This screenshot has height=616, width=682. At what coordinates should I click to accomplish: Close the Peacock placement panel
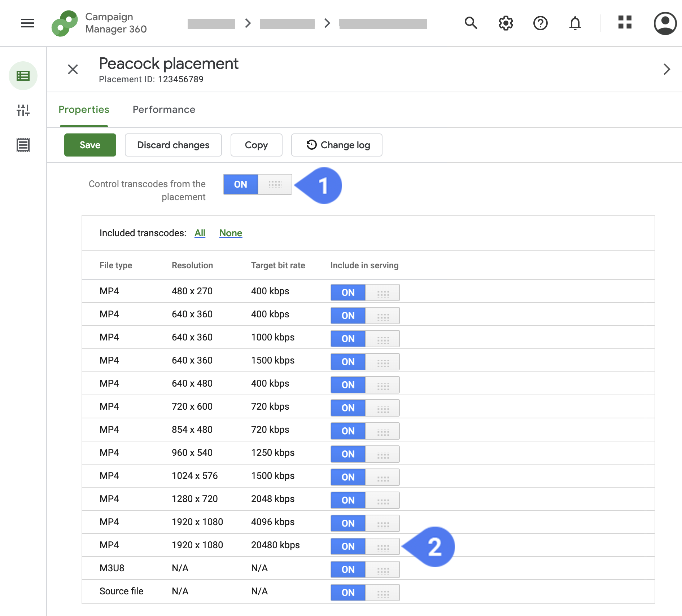[73, 69]
